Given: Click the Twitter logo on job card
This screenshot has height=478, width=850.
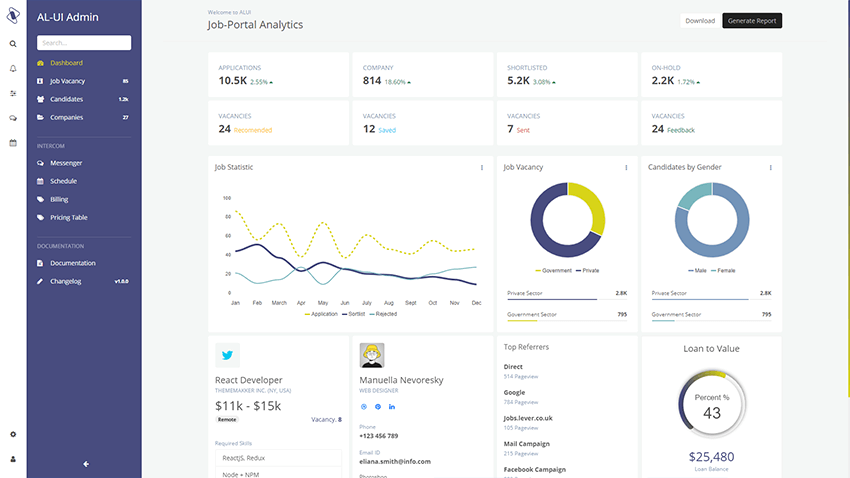Looking at the screenshot, I should pyautogui.click(x=227, y=355).
